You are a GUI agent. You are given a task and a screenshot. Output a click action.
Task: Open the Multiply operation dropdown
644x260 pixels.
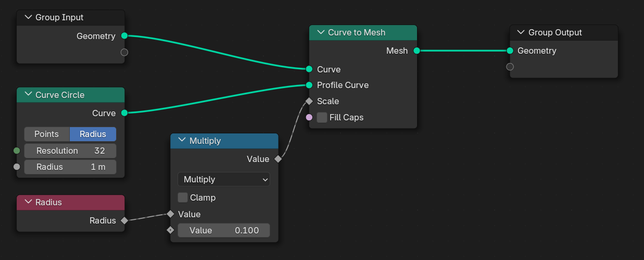(224, 179)
